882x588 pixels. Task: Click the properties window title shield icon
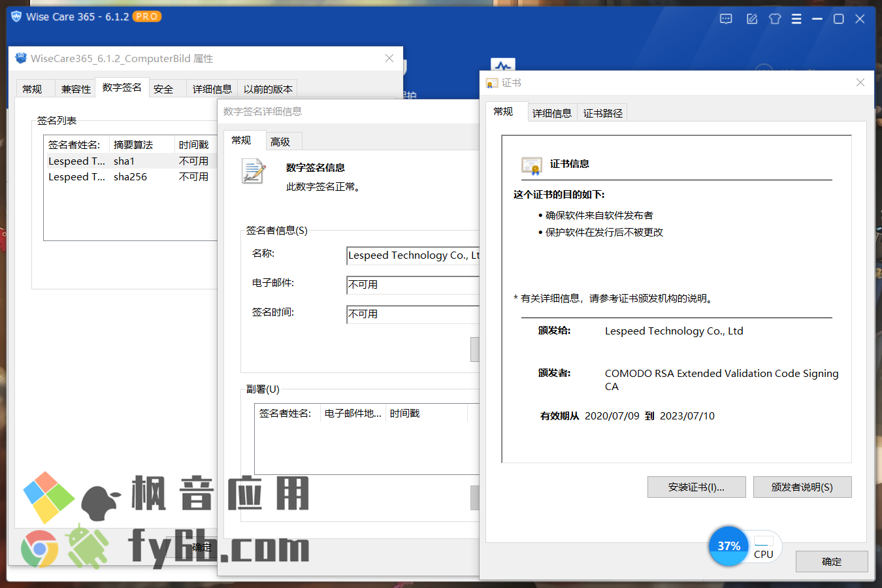click(x=21, y=58)
